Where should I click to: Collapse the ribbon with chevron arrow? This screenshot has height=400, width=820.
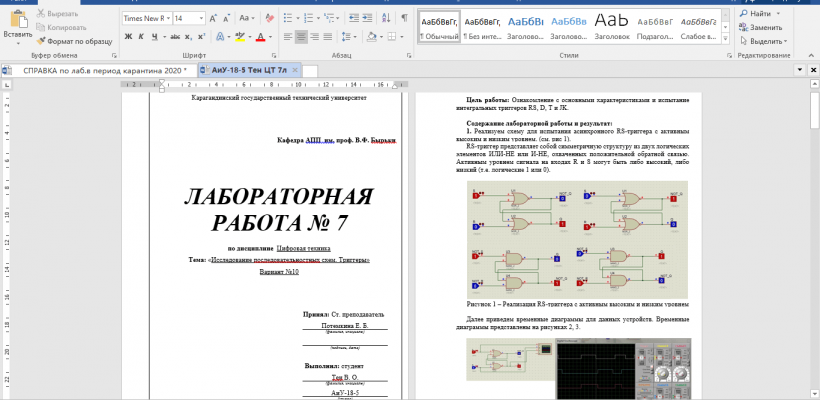click(x=811, y=55)
